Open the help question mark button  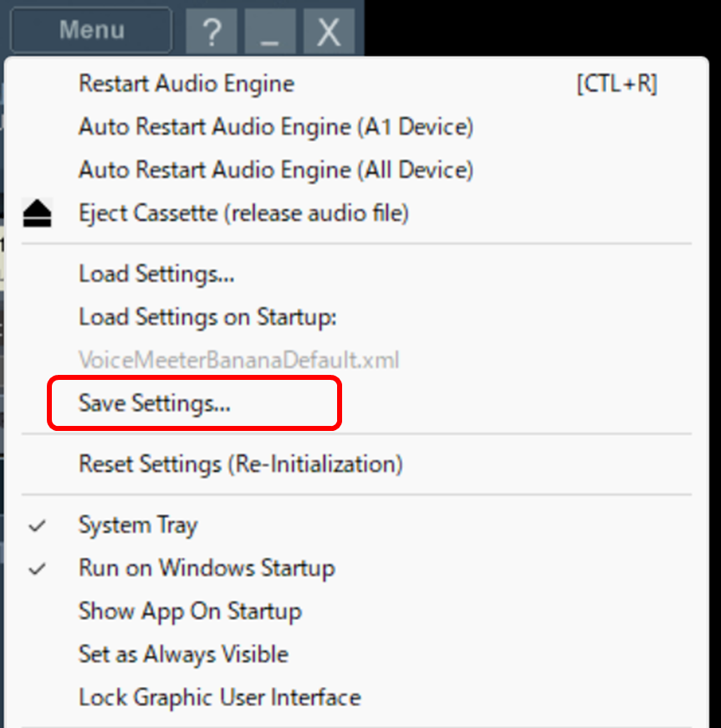point(212,33)
